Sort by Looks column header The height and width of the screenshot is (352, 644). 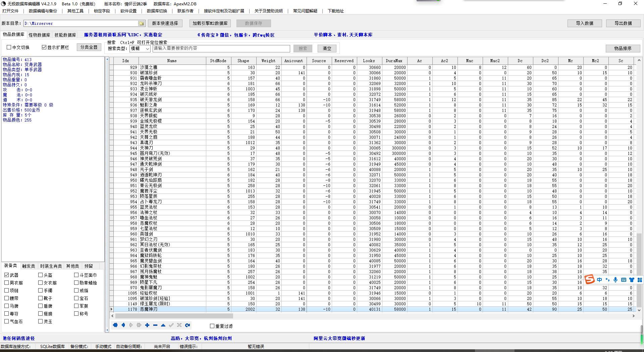tap(369, 61)
